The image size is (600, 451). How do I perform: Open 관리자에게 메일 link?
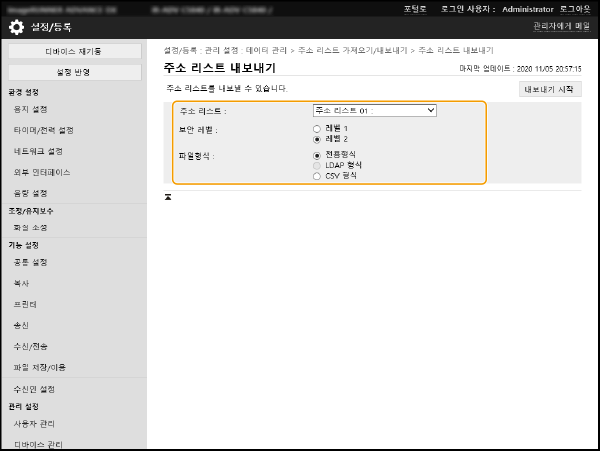coord(561,26)
